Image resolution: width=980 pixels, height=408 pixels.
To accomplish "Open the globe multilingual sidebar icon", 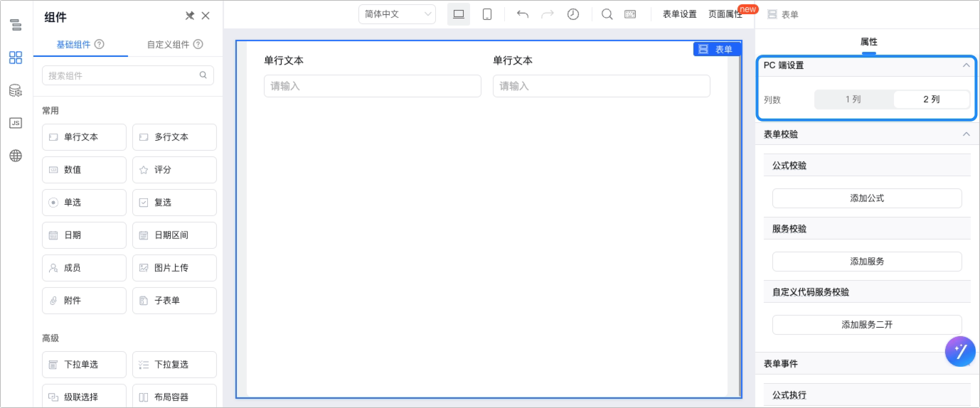I will pyautogui.click(x=16, y=156).
